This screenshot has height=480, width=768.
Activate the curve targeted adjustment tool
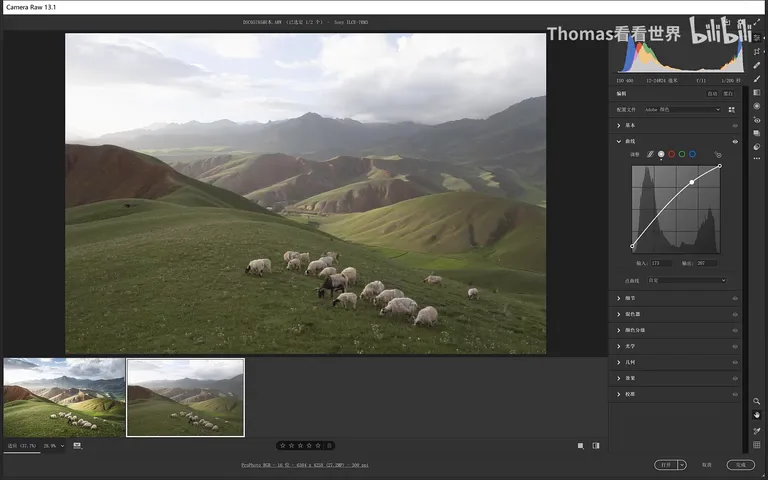pos(718,154)
